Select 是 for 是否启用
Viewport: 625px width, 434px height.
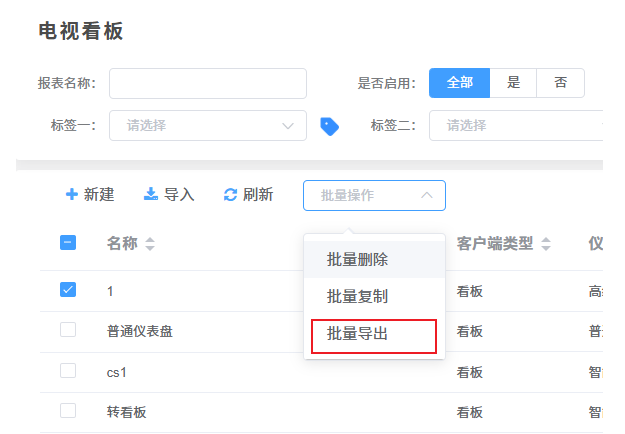[x=514, y=83]
